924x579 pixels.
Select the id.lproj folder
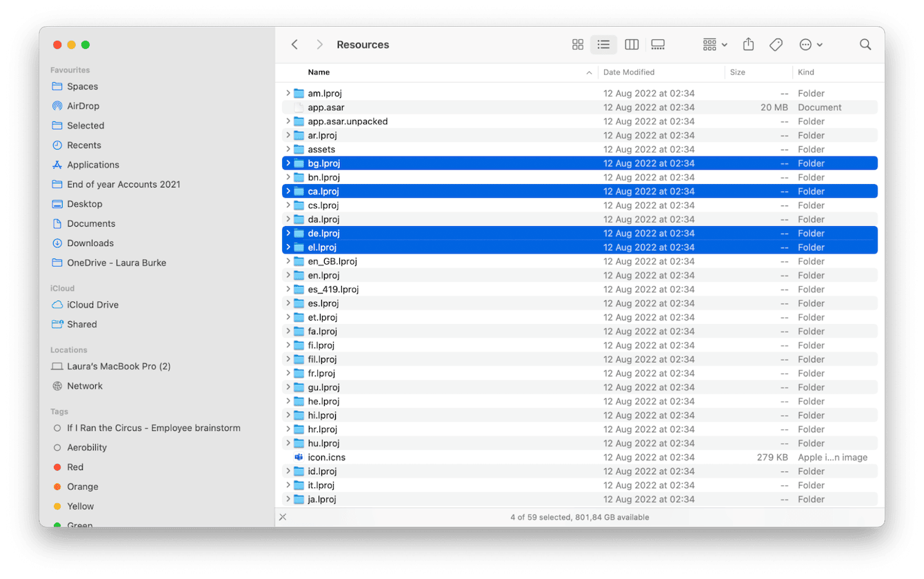click(x=580, y=471)
